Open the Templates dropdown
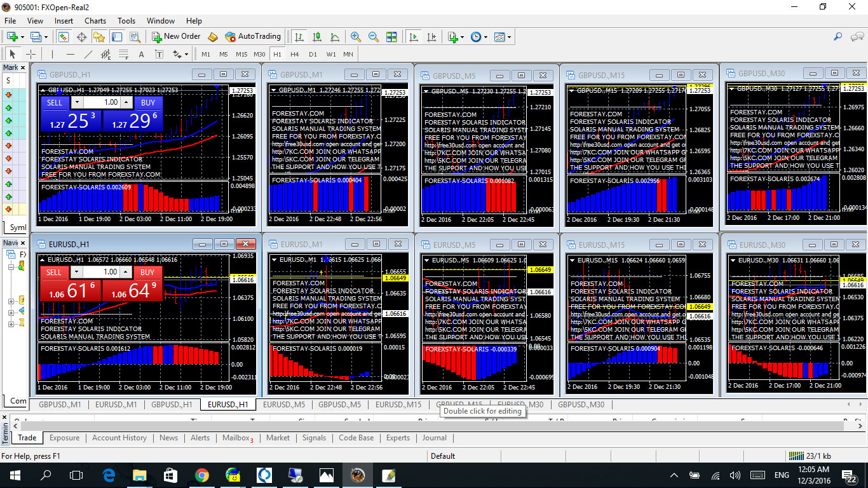Image resolution: width=868 pixels, height=488 pixels. [x=510, y=37]
